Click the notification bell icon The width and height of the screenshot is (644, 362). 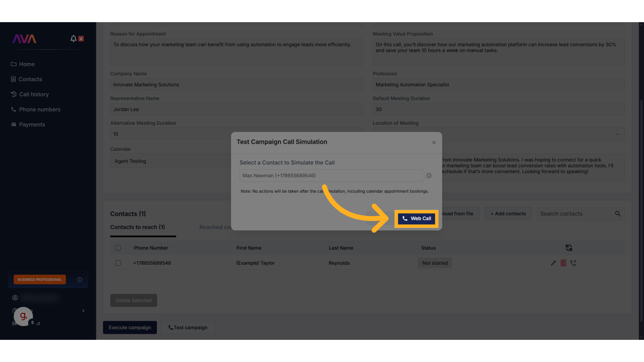coord(73,39)
